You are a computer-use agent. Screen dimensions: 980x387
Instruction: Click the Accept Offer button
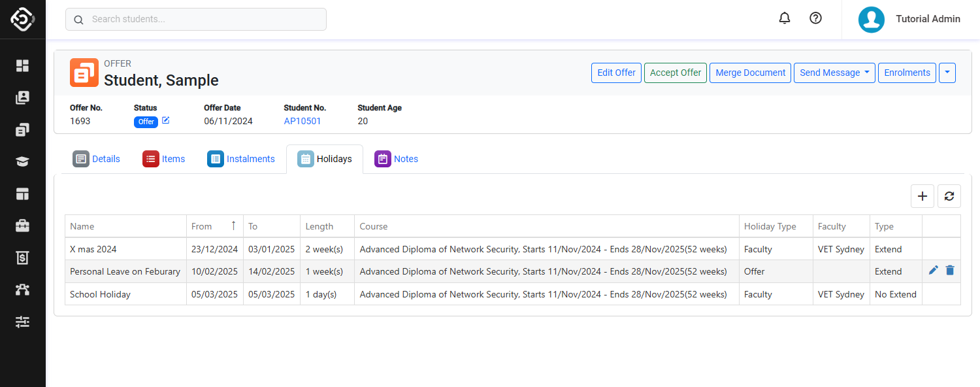point(676,73)
